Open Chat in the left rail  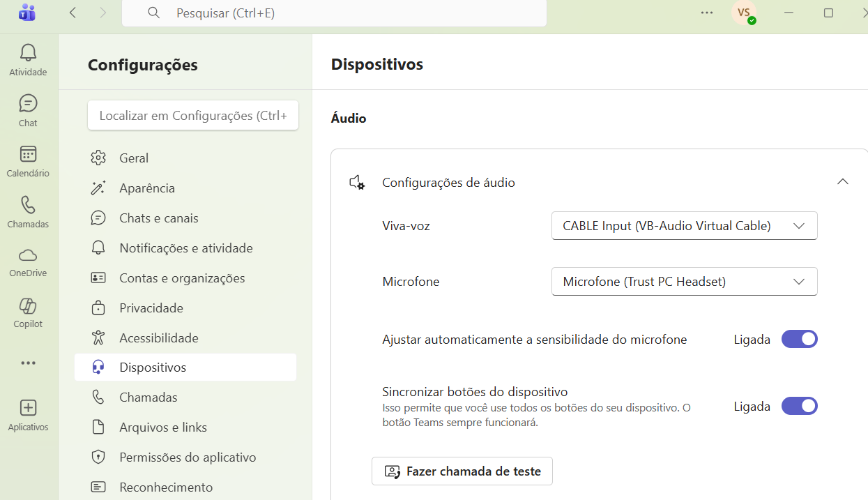[x=28, y=110]
